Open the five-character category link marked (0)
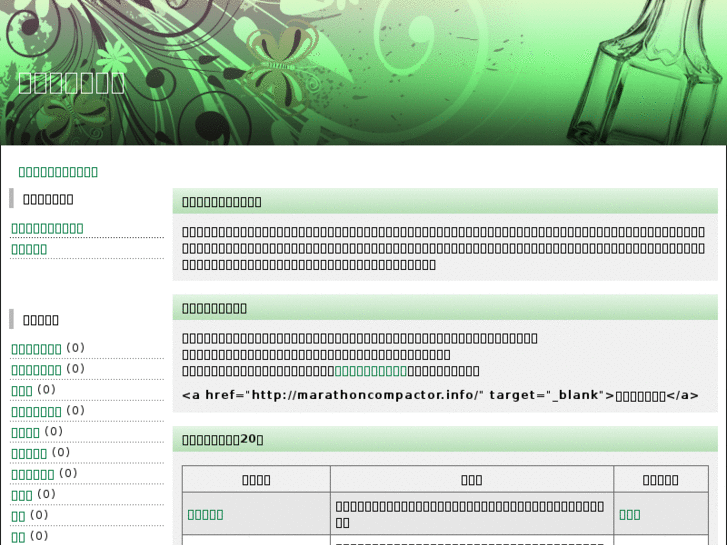This screenshot has height=545, width=727. tap(29, 453)
